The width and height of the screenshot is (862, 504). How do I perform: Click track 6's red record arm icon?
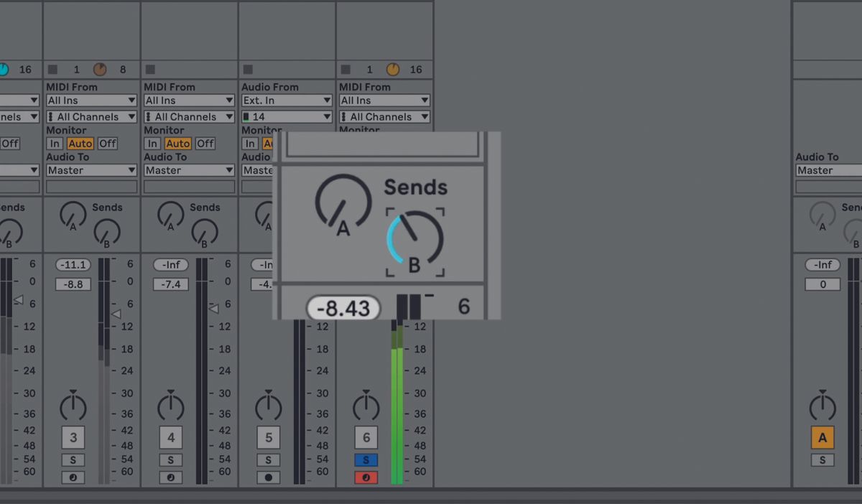click(366, 477)
